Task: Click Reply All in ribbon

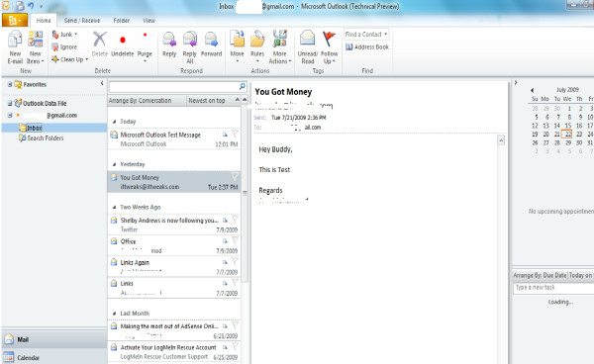Action: tap(190, 47)
